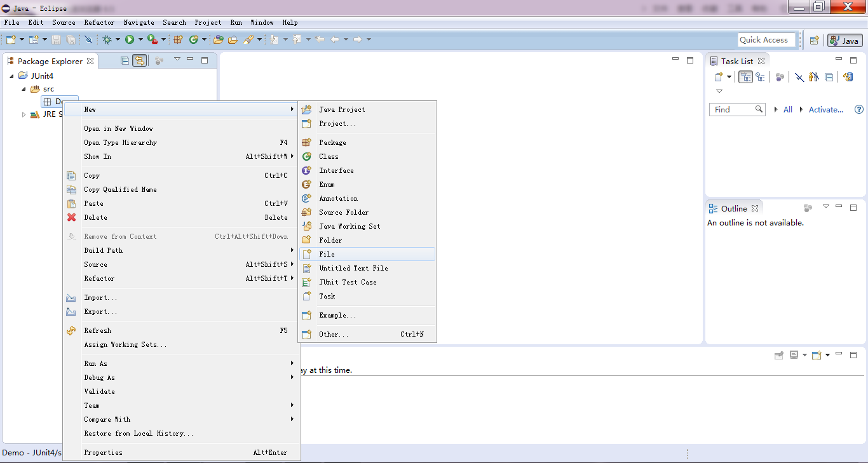868x463 pixels.
Task: Click the All link in Task List
Action: pyautogui.click(x=788, y=110)
